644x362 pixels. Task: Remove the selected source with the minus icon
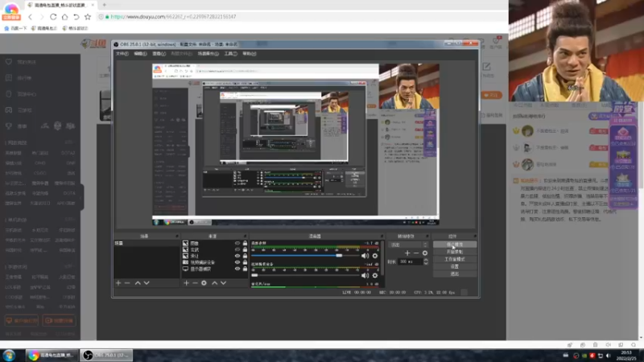pyautogui.click(x=195, y=283)
